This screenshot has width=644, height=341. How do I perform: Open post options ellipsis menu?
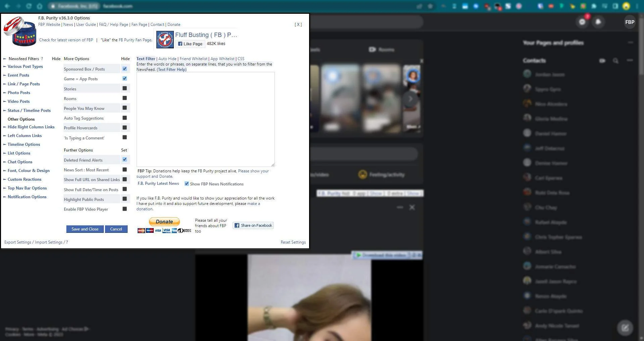(x=400, y=207)
